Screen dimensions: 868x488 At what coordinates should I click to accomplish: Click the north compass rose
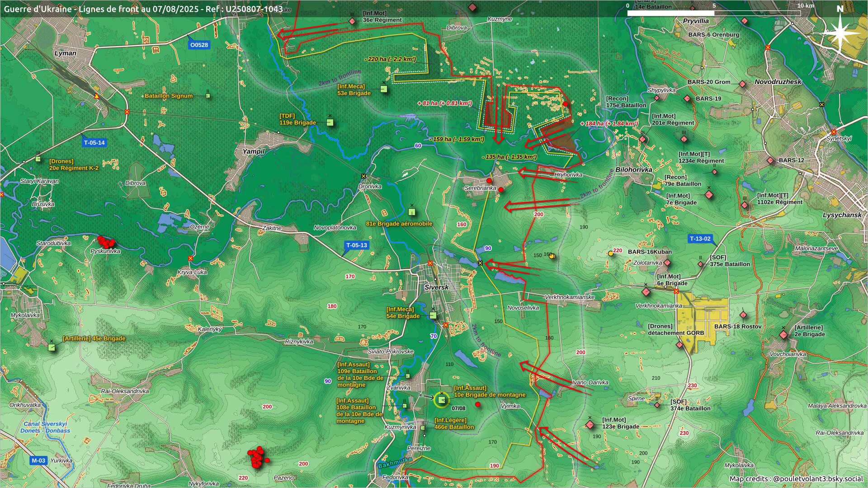(840, 33)
